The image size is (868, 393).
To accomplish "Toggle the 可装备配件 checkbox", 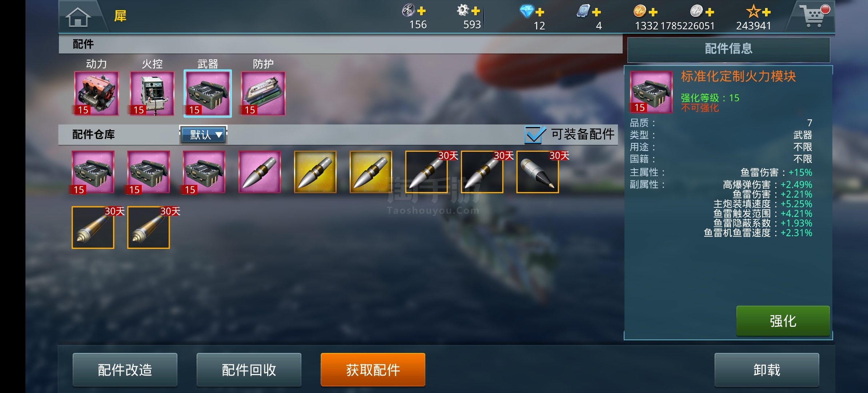I will tap(535, 134).
